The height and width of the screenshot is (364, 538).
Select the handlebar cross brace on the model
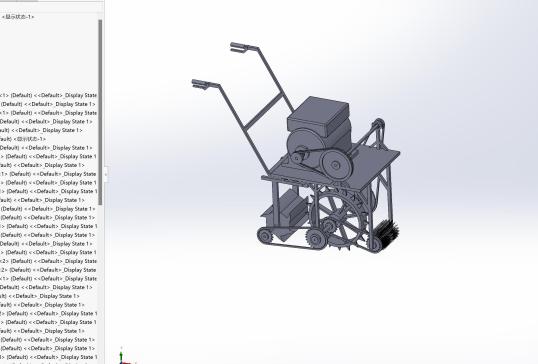point(265,110)
